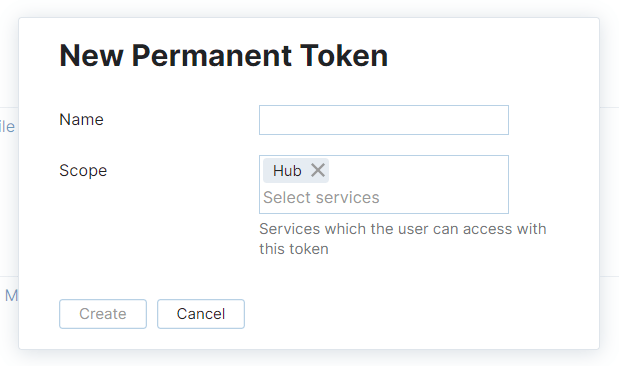Select the Hub scope chip
The width and height of the screenshot is (619, 366).
pos(296,171)
